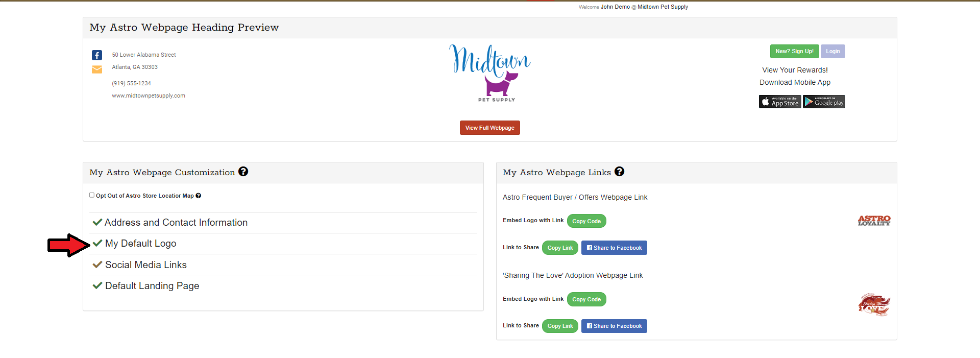The height and width of the screenshot is (358, 980).
Task: Open help icon beside Webpage Links heading
Action: coord(619,172)
